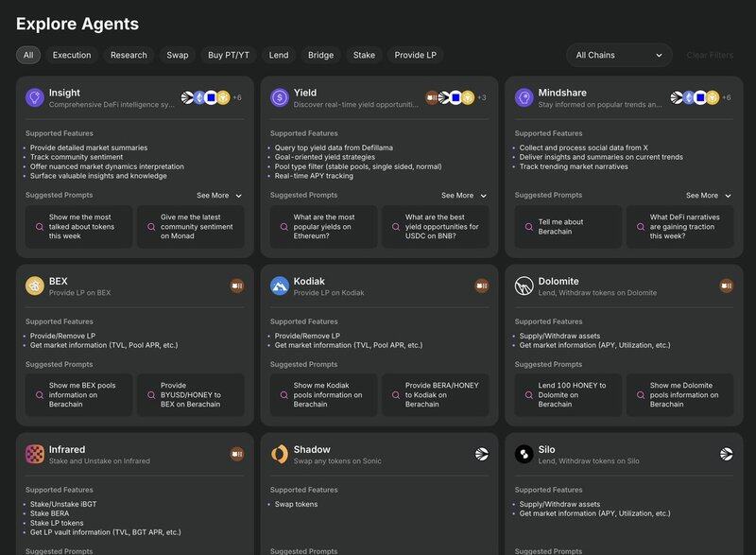Click Berachain chain badge on Dolomite card
This screenshot has width=756, height=555.
click(x=727, y=286)
